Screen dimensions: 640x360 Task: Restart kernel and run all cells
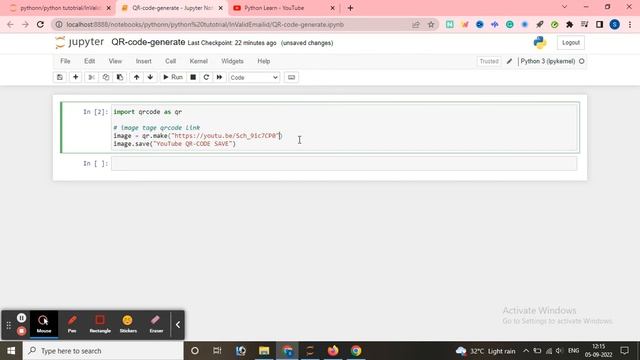219,77
